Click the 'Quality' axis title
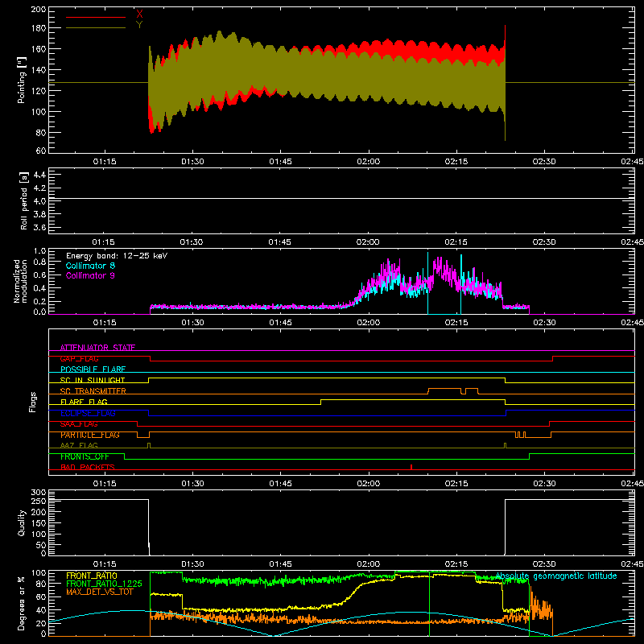The height and width of the screenshot is (644, 644). [x=22, y=522]
